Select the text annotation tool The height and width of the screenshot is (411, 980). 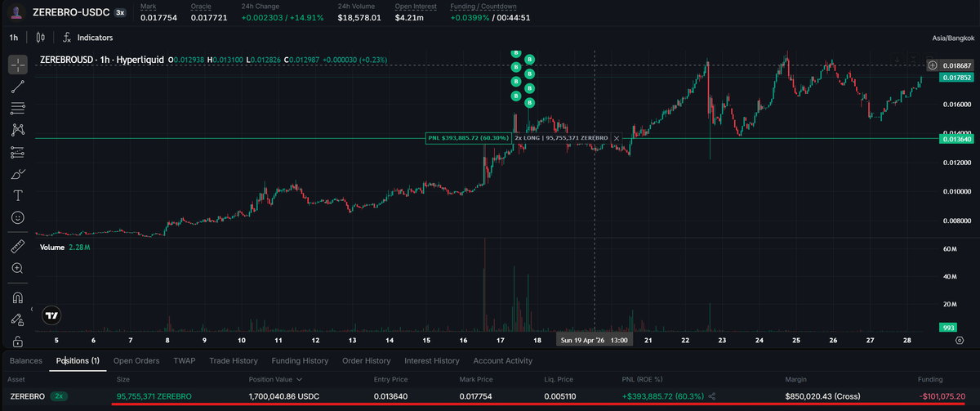tap(17, 196)
